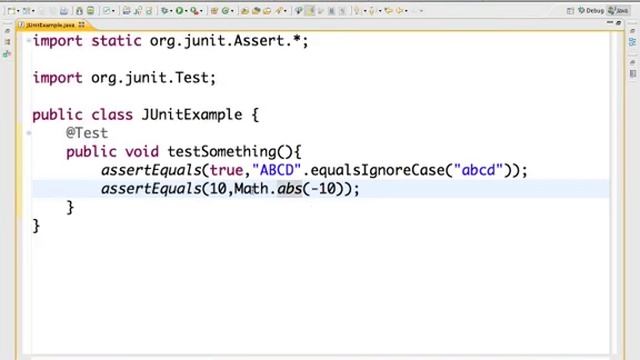The width and height of the screenshot is (640, 360).
Task: Close the JUnitExample.java editor tab
Action: pos(82,25)
